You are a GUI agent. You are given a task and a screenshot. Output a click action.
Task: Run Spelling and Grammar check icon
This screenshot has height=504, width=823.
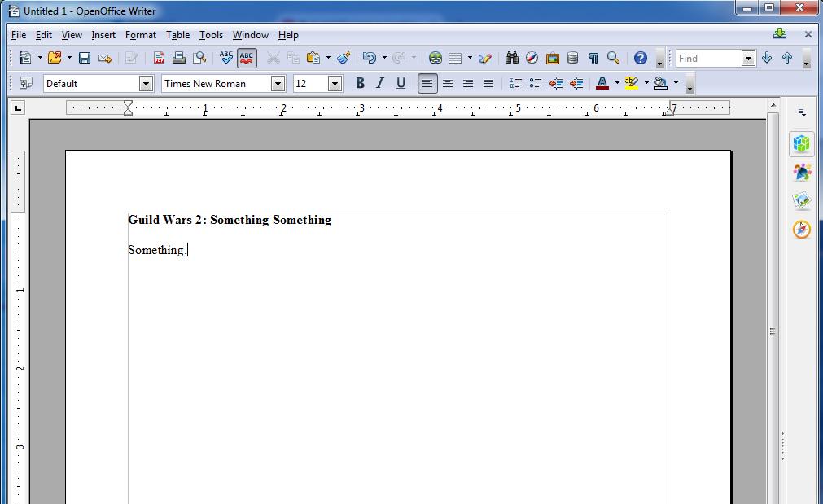226,58
